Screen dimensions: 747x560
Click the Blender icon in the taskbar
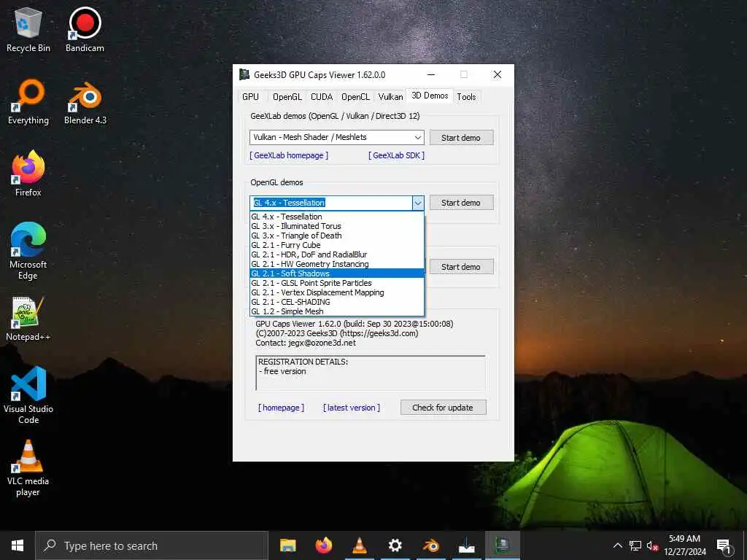430,545
